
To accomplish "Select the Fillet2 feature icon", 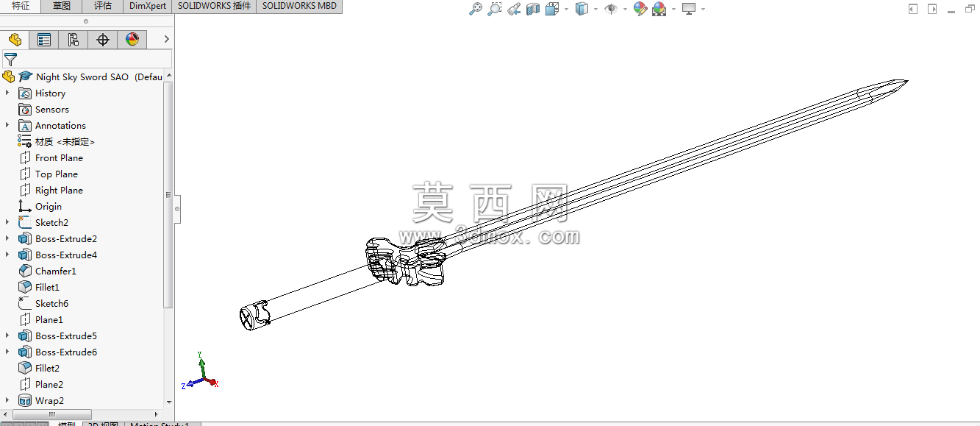I will point(25,369).
